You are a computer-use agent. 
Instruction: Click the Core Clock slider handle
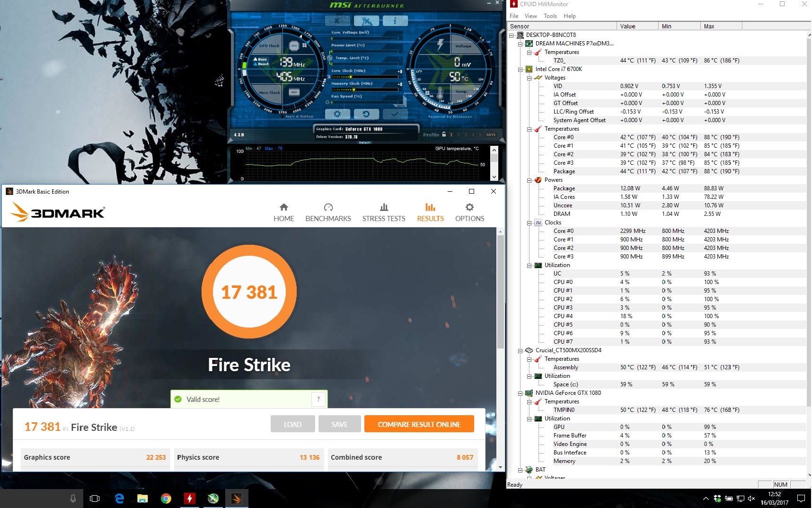pyautogui.click(x=351, y=76)
